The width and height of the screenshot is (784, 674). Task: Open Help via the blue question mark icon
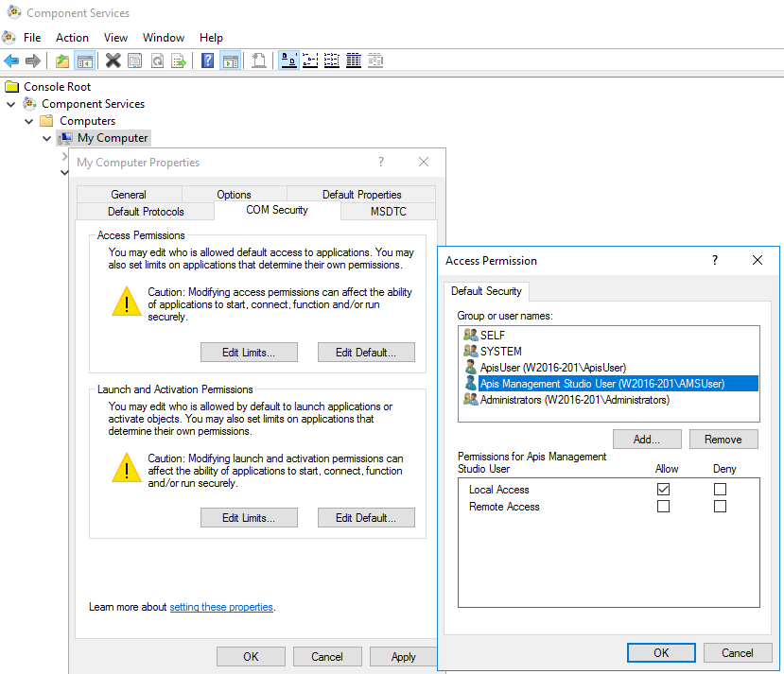pos(207,61)
